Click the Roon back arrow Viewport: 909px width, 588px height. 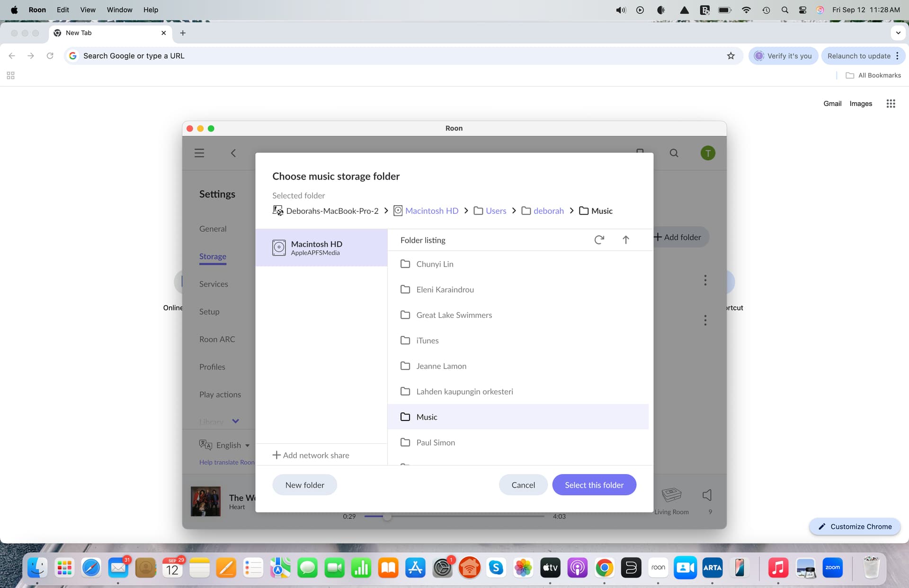233,153
